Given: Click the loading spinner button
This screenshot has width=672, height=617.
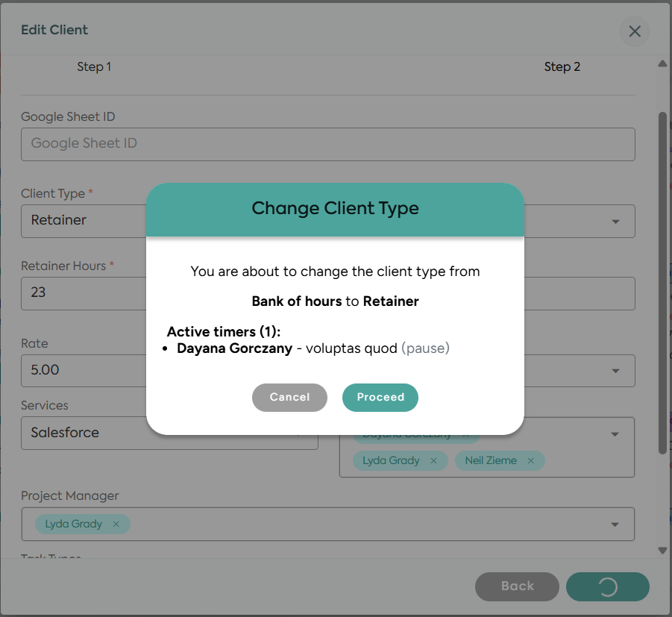Looking at the screenshot, I should (608, 586).
